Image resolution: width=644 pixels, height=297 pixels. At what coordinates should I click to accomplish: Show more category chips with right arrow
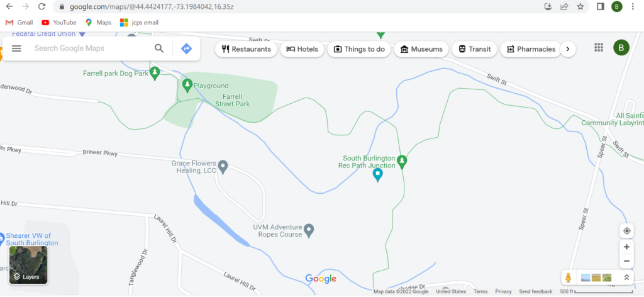568,49
